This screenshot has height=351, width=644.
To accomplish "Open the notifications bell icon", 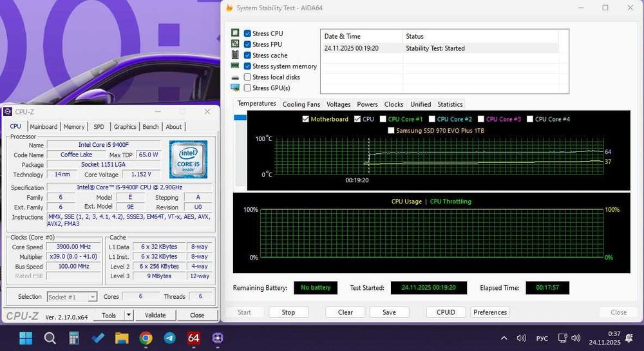I will [x=629, y=338].
